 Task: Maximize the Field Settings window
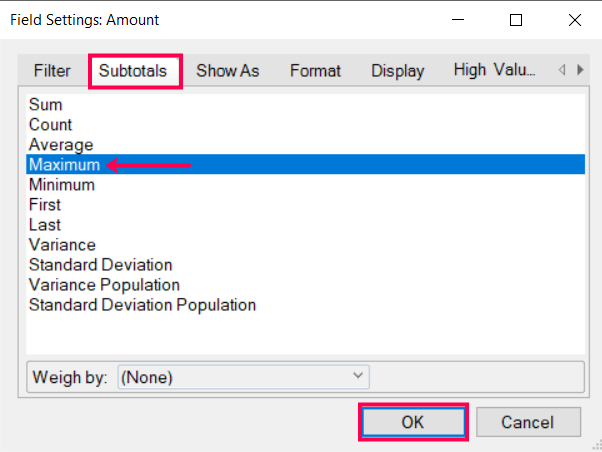(516, 20)
